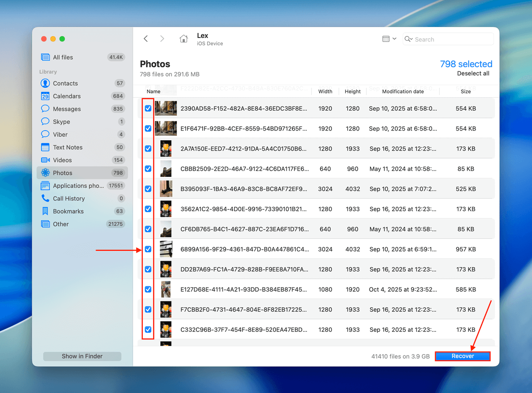The height and width of the screenshot is (393, 532).
Task: Click the Contacts icon in the sidebar
Action: pyautogui.click(x=45, y=83)
